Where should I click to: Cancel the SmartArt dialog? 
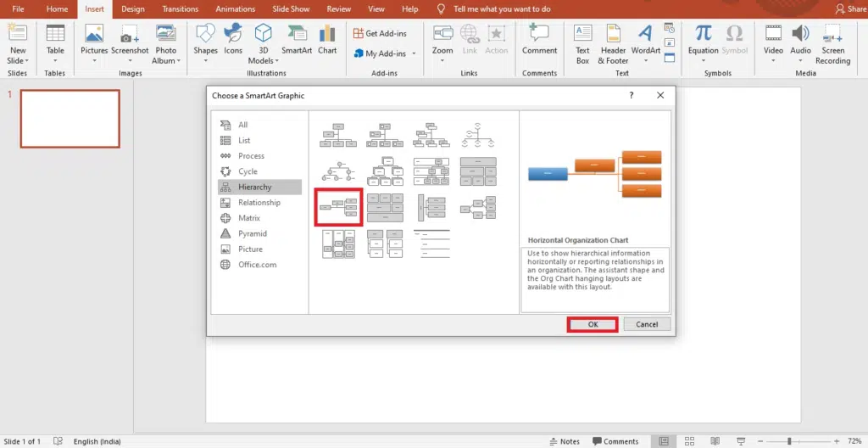(647, 324)
